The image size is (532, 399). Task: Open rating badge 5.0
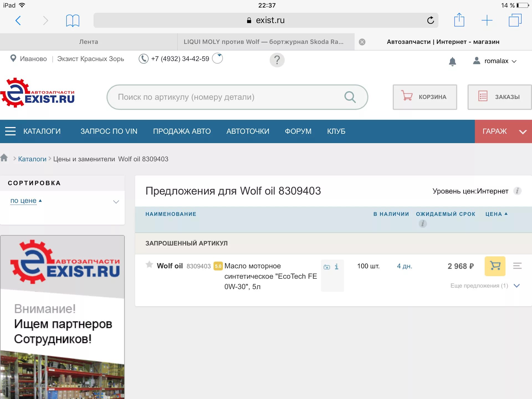click(218, 266)
